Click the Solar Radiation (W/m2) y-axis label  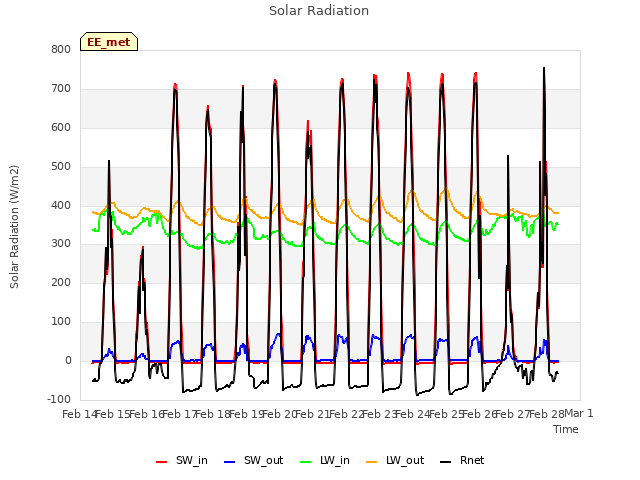pyautogui.click(x=14, y=227)
